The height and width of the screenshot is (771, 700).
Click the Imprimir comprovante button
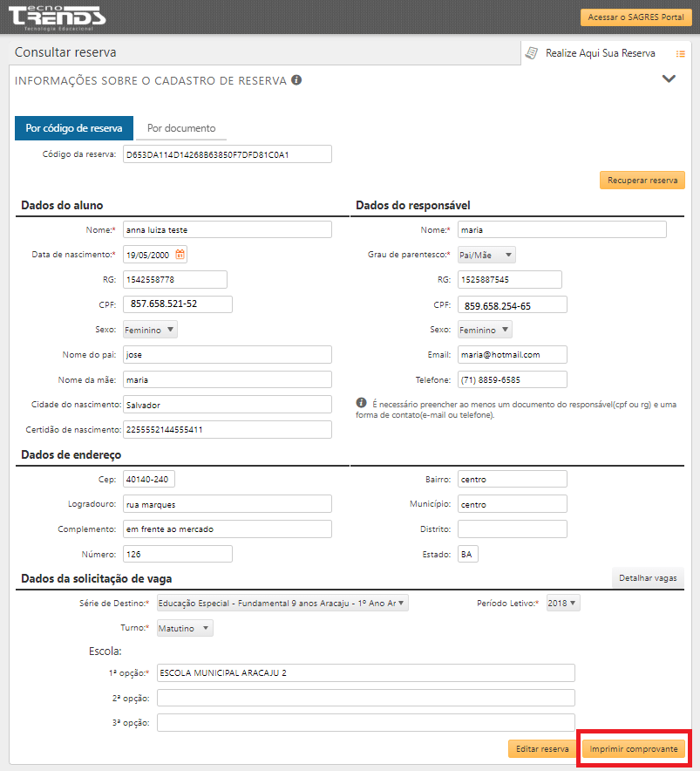[633, 749]
